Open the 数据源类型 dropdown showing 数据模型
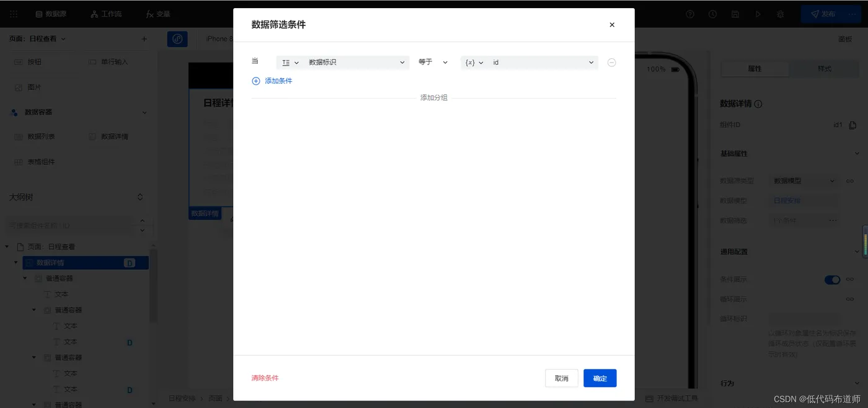This screenshot has width=868, height=408. coord(805,181)
